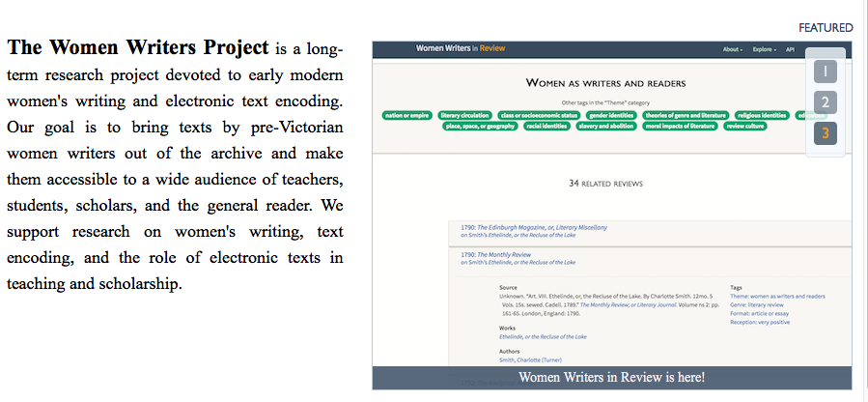This screenshot has height=402, width=868.
Task: Click 'Format: article or essay' link
Action: [760, 314]
